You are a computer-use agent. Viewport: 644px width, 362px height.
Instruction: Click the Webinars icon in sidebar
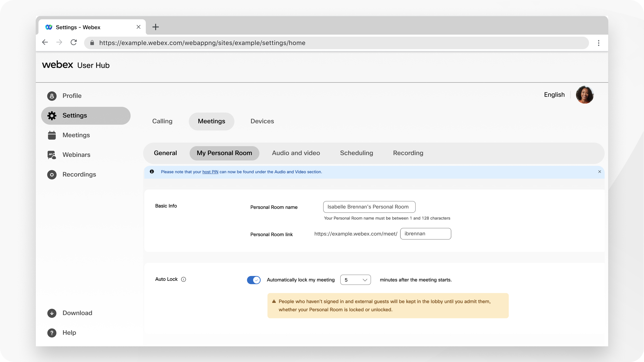[x=52, y=155]
